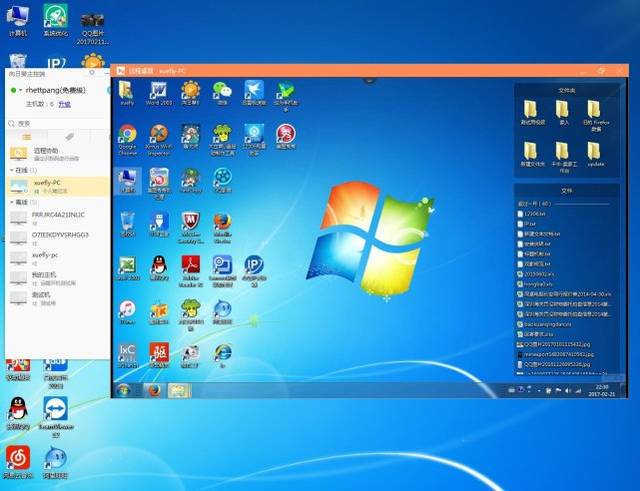Launch McAfee Security shortcut on remote desktop
Image resolution: width=640 pixels, height=491 pixels.
190,227
